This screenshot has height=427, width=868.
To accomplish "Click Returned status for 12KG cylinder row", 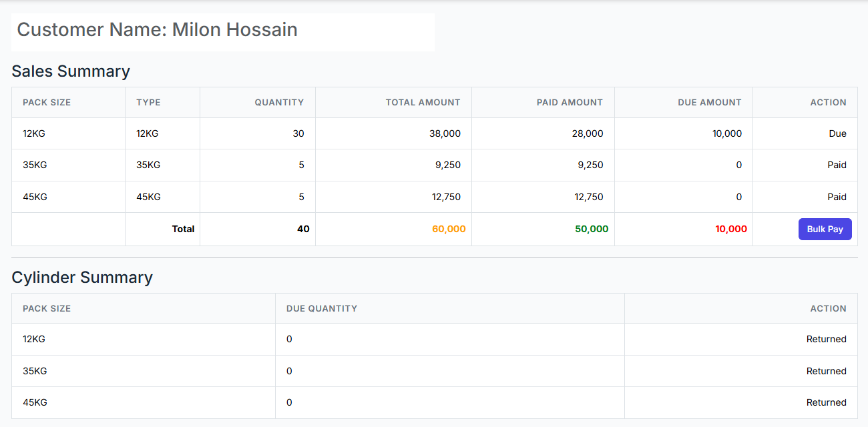I will (x=826, y=339).
